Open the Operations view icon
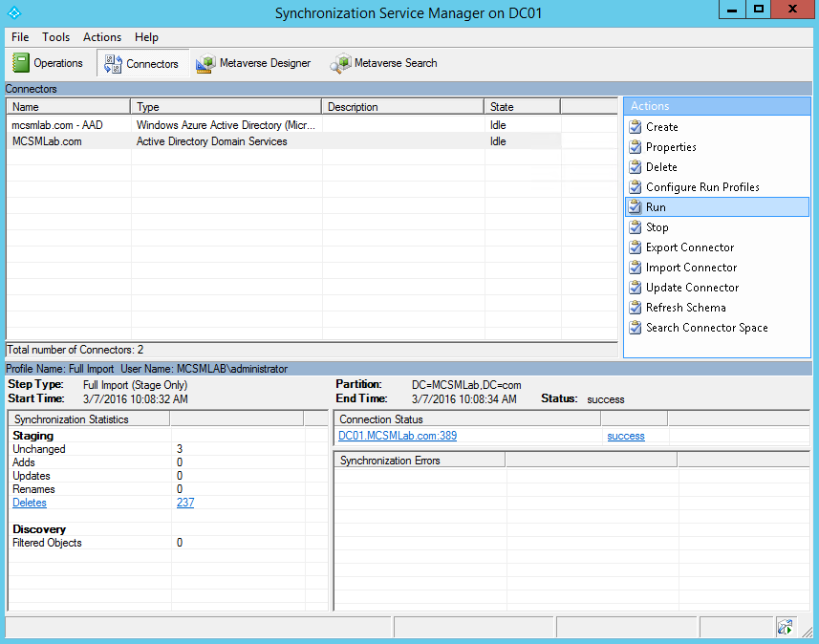This screenshot has width=819, height=644. (x=21, y=63)
